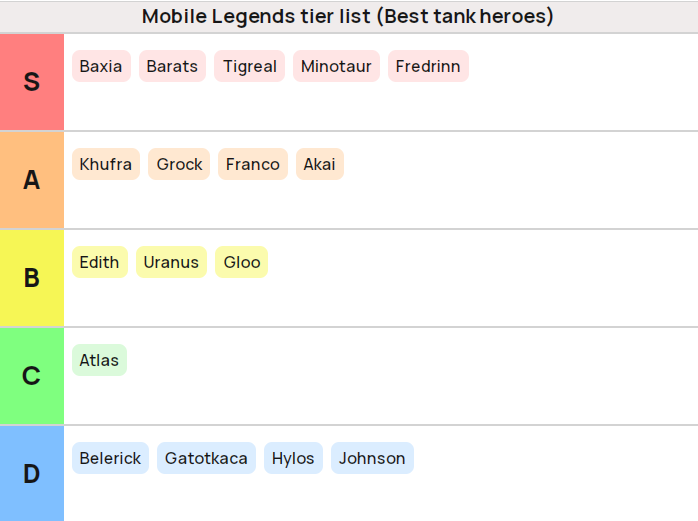Click the Belerick hero tag
698x521 pixels.
pos(110,458)
